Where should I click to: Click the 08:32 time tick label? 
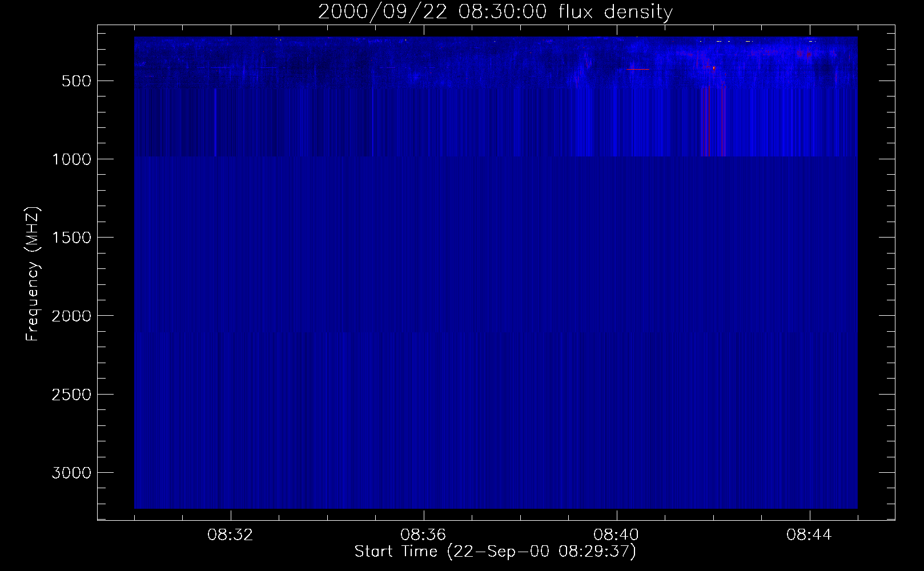230,535
